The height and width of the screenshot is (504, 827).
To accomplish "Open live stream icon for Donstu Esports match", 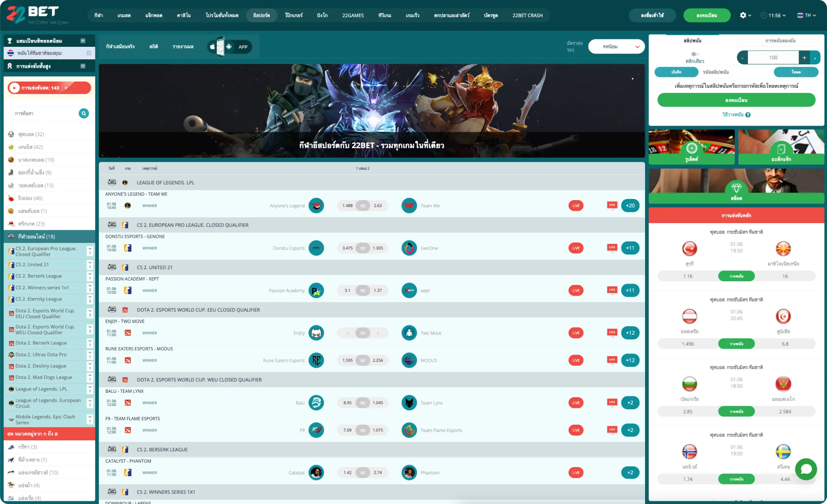I will tap(612, 248).
